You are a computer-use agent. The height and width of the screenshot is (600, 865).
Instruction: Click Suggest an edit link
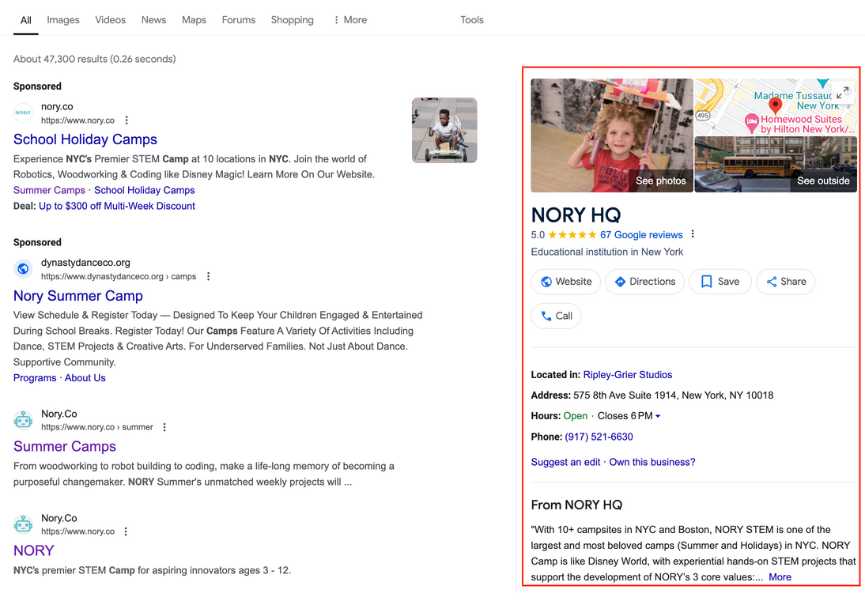tap(565, 462)
